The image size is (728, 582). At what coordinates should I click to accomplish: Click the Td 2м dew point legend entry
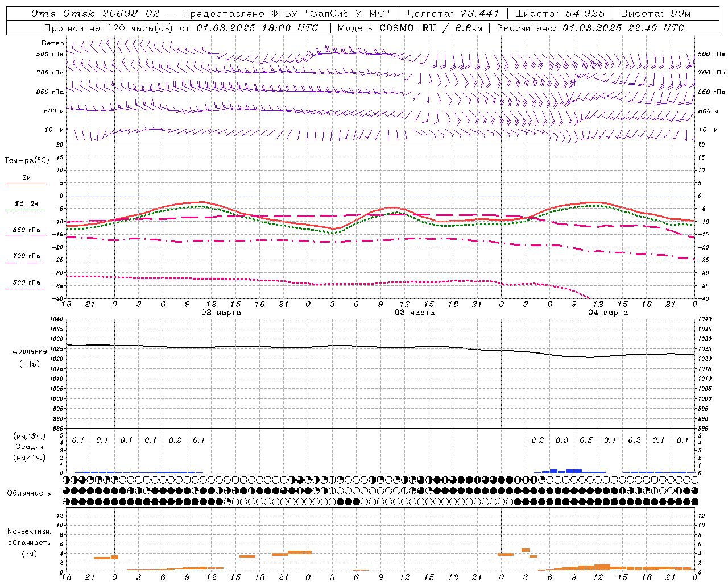click(x=27, y=203)
